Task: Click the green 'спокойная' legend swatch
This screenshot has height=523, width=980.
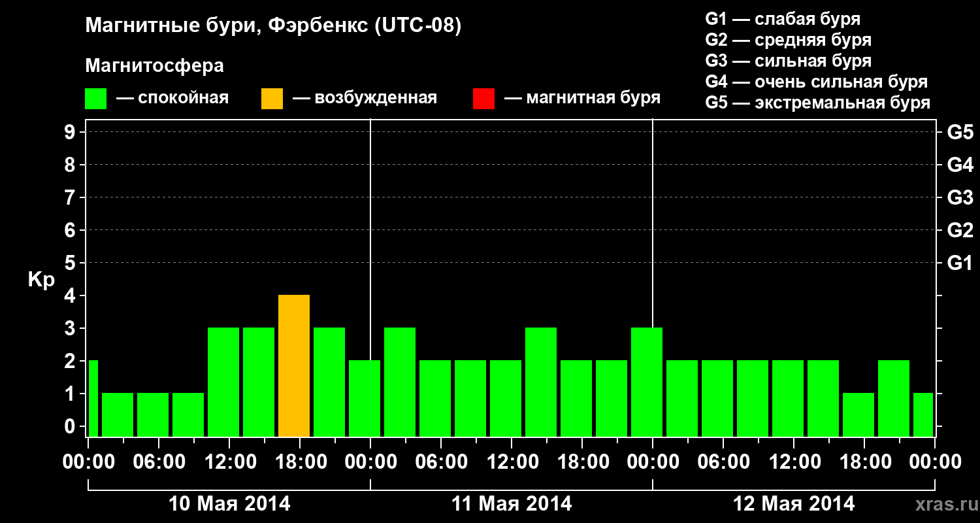Action: pyautogui.click(x=95, y=99)
